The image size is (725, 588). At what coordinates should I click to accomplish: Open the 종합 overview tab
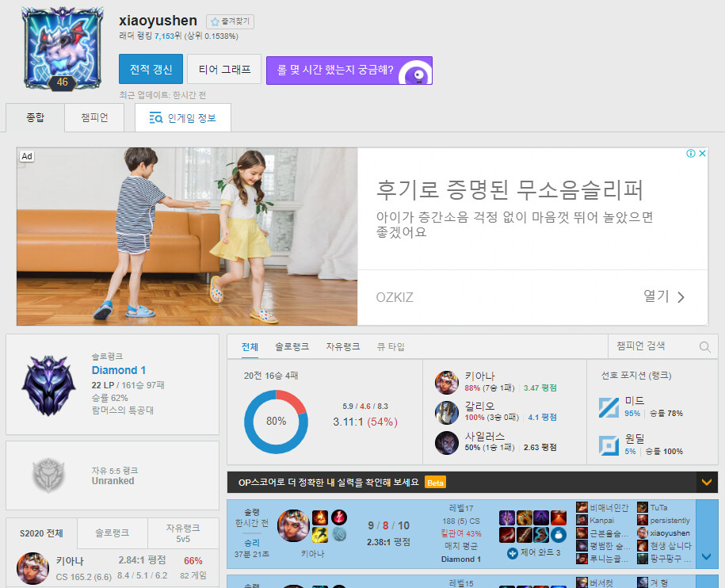(x=35, y=118)
